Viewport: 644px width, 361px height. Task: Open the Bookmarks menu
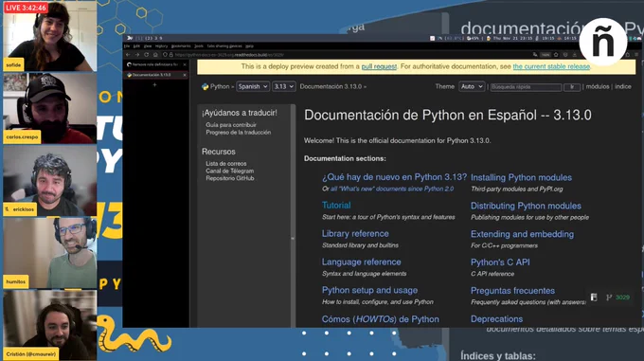(x=181, y=46)
